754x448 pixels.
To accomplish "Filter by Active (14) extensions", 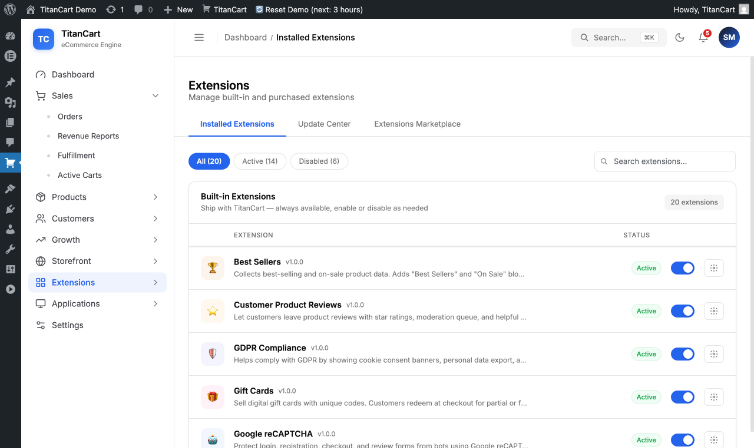I will pos(260,161).
